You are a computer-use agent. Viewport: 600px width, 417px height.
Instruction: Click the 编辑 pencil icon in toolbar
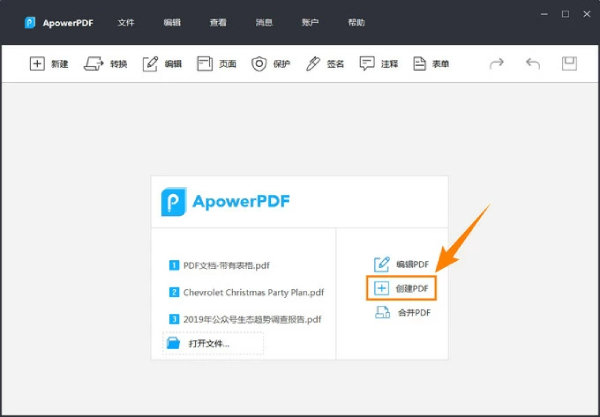coord(150,64)
